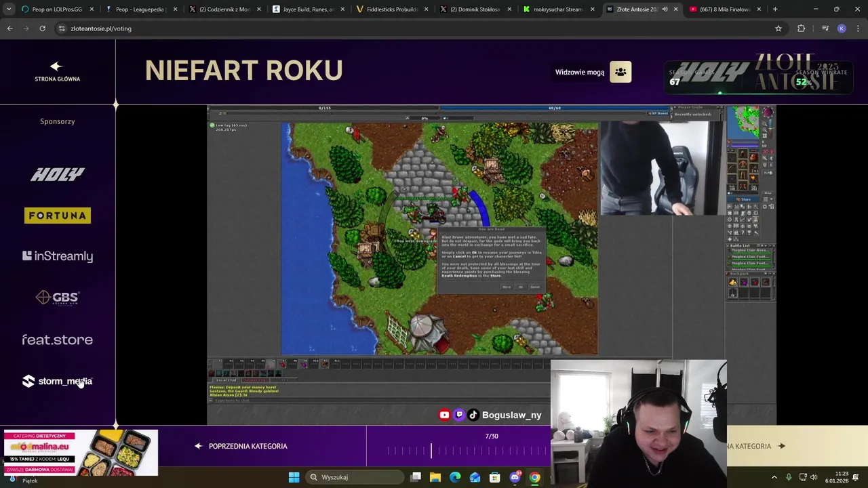Open File Explorer from taskbar
868x488 pixels.
(x=435, y=477)
